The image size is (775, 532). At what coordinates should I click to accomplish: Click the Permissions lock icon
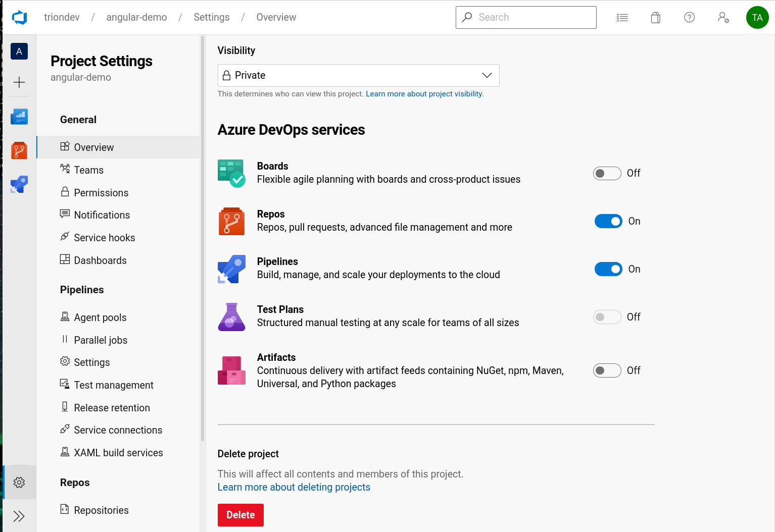65,191
